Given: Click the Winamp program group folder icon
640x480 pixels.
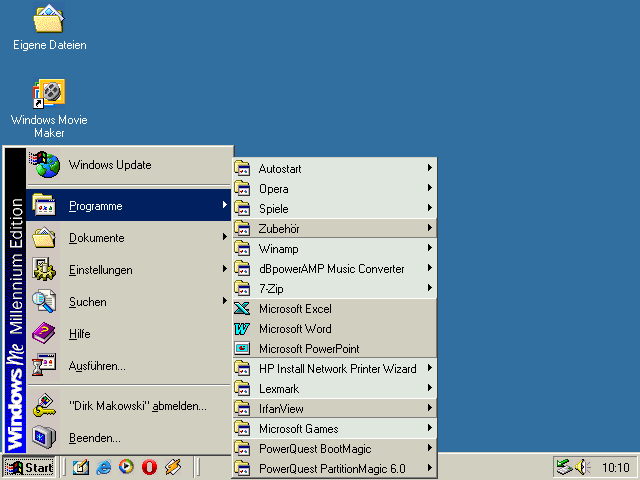Looking at the screenshot, I should (x=242, y=248).
